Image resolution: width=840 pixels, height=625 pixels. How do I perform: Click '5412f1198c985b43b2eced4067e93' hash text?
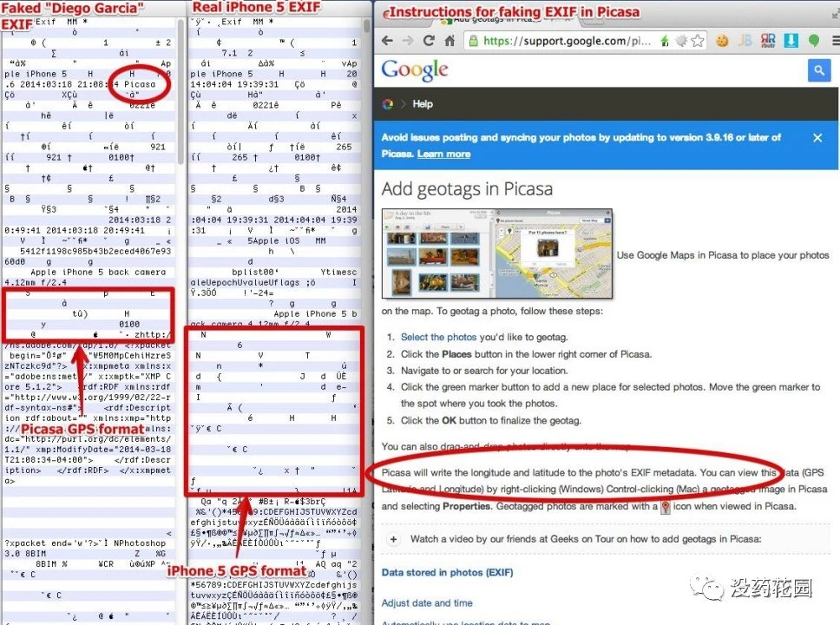(x=95, y=252)
